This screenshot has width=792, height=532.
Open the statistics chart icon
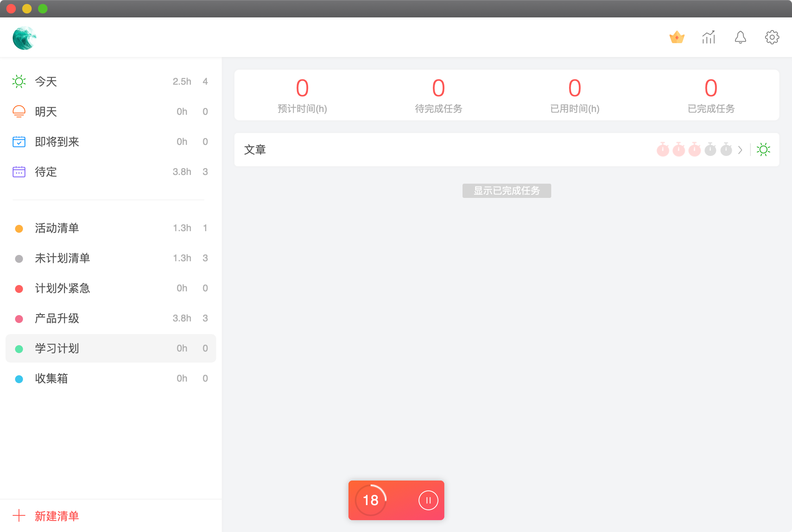(708, 37)
